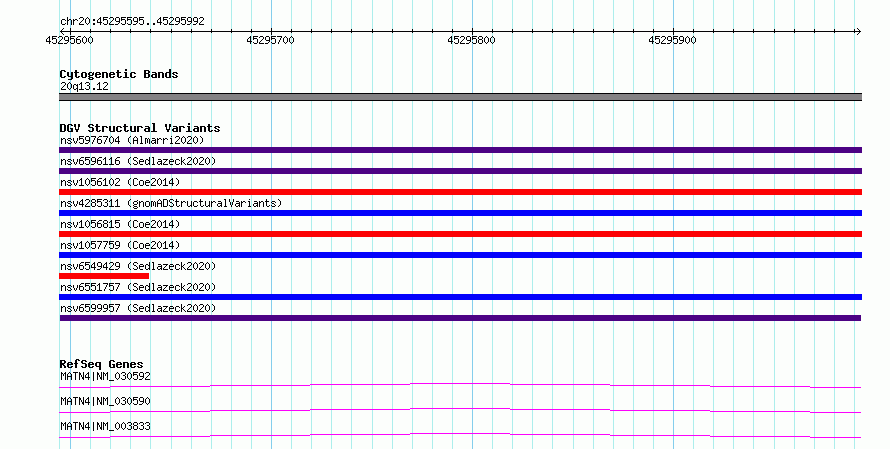Open gene label MATN4|NM_030590
Screen dimensions: 890x449
(x=105, y=401)
